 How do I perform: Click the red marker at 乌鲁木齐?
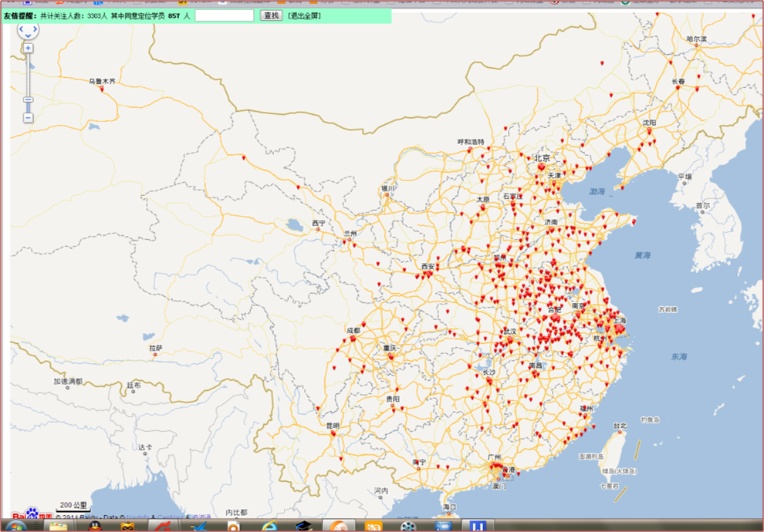point(101,89)
